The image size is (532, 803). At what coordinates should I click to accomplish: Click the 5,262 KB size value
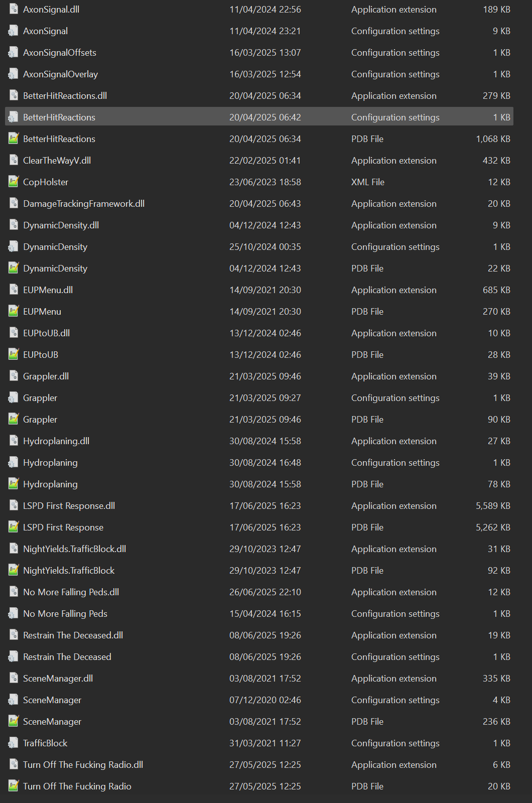(x=493, y=527)
